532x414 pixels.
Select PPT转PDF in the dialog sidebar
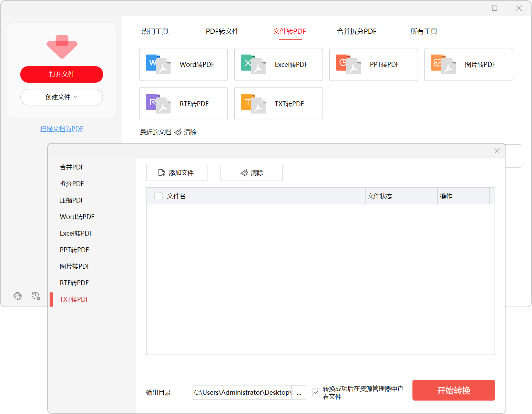74,250
